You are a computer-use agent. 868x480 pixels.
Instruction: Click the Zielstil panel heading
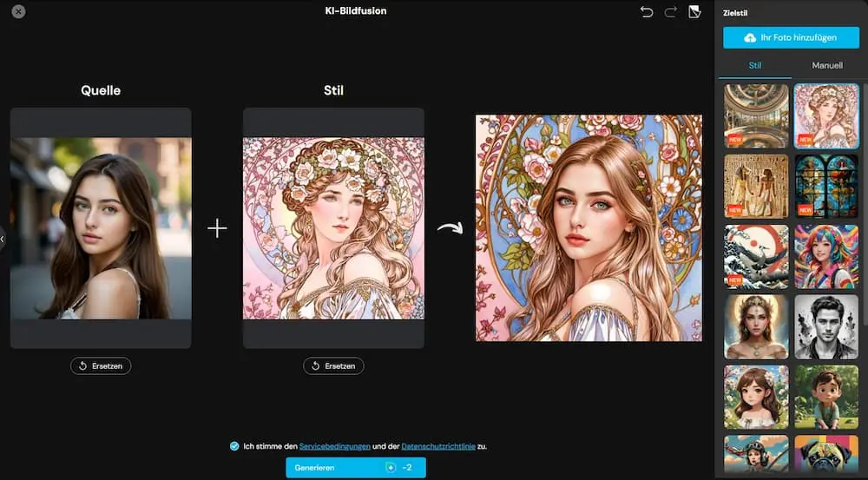[735, 13]
